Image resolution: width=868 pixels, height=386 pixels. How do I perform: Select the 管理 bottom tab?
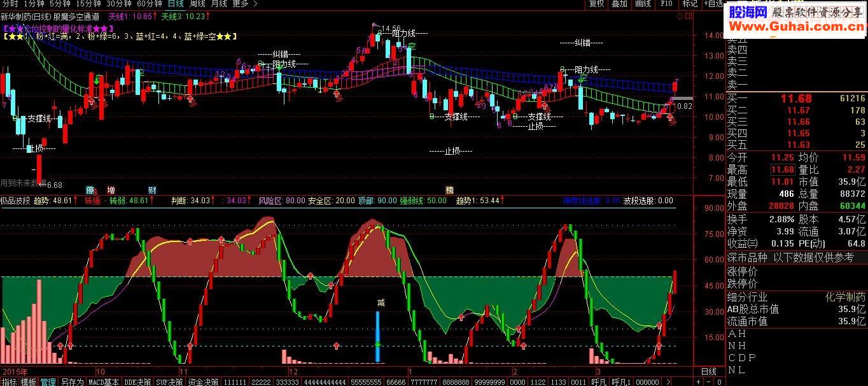(48, 382)
